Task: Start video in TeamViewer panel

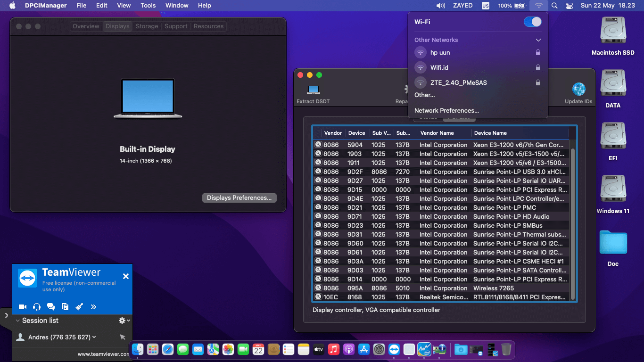Action: [x=22, y=307]
